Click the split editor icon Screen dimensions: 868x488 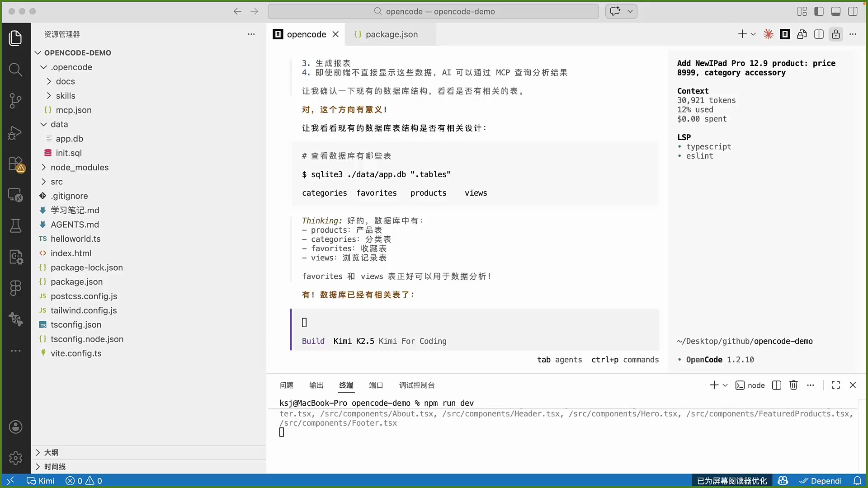[819, 34]
